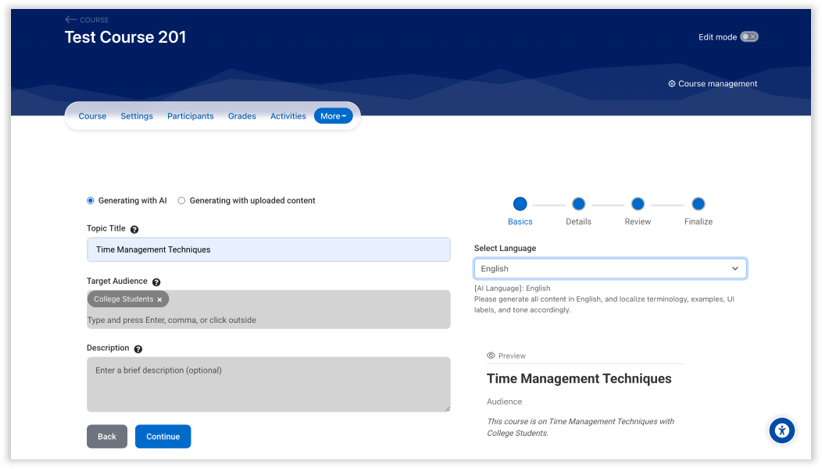Screen dimensions: 822x469
Task: Jump to the Details step circle
Action: [579, 204]
